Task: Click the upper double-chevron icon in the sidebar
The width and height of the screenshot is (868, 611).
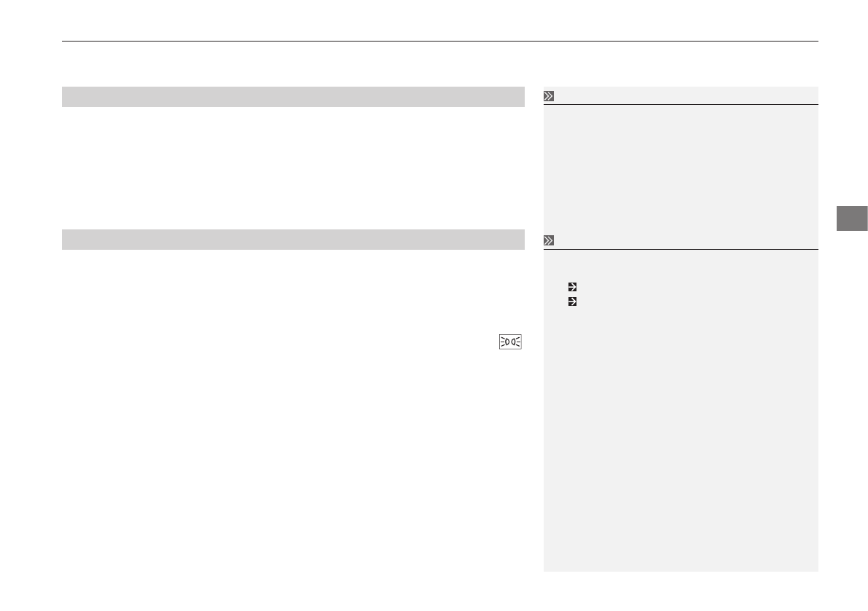Action: pos(549,96)
